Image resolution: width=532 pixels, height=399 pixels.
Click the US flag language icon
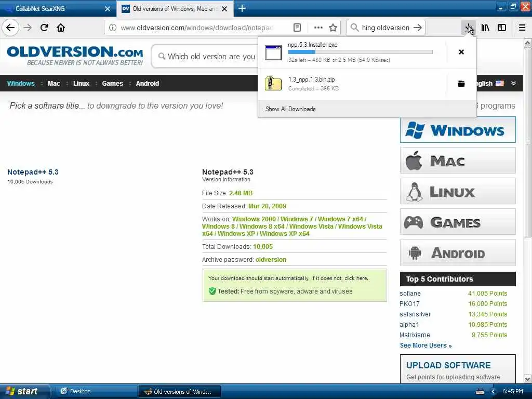point(500,84)
